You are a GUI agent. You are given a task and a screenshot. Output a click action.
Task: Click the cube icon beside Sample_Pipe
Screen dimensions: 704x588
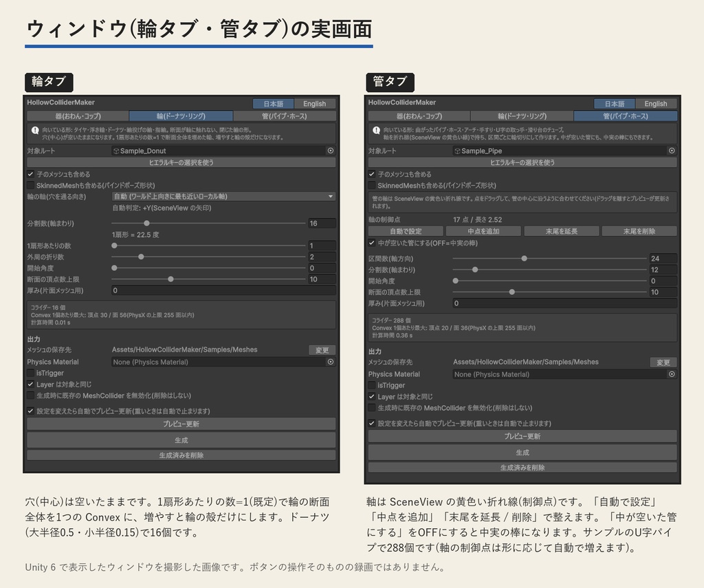tap(457, 151)
